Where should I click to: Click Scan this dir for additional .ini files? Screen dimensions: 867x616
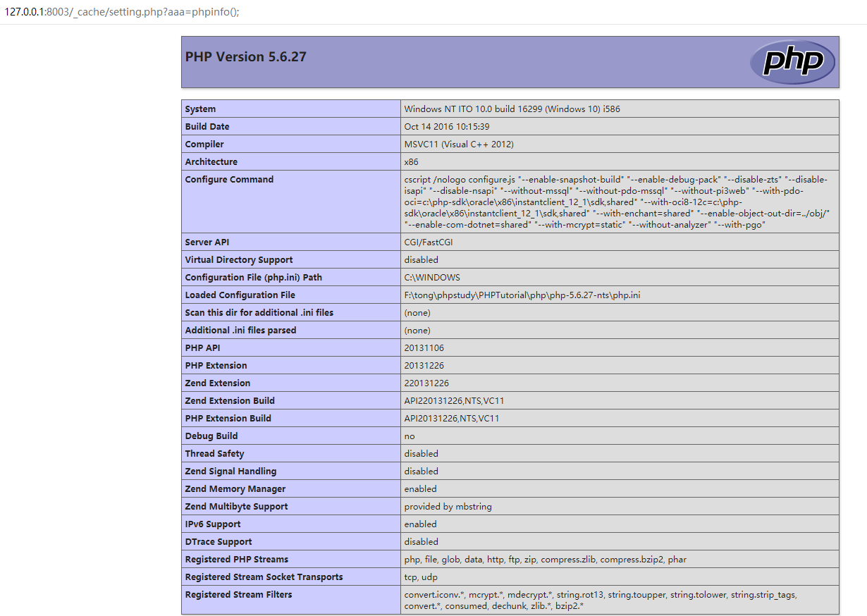click(259, 313)
